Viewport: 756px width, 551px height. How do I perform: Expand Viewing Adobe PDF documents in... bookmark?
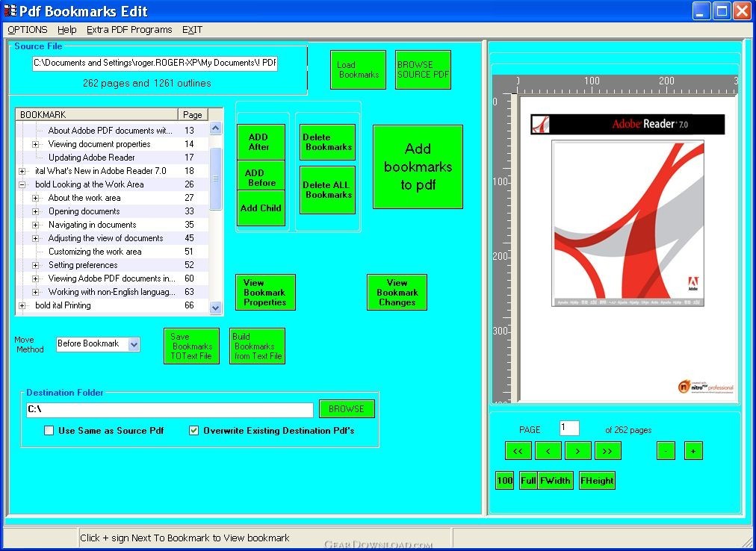[x=35, y=278]
